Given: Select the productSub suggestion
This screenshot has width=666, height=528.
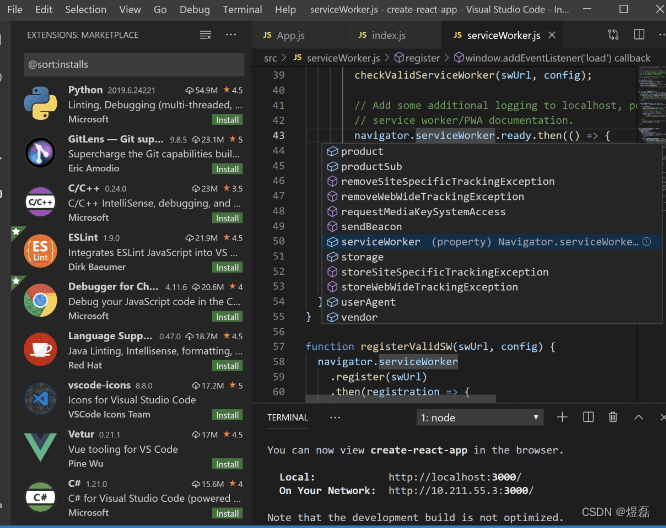Looking at the screenshot, I should (x=492, y=167).
